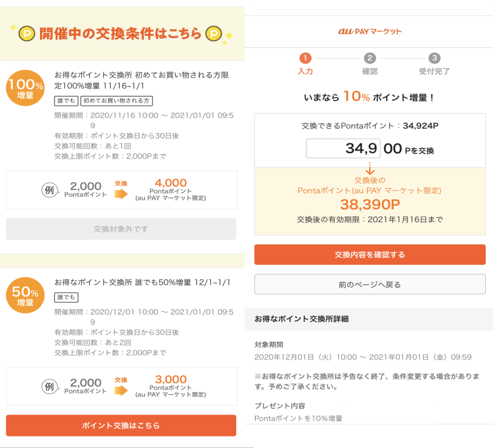The height and width of the screenshot is (448, 493).
Task: Click the orange 交換 arrow in 3,000 example
Action: tap(121, 390)
